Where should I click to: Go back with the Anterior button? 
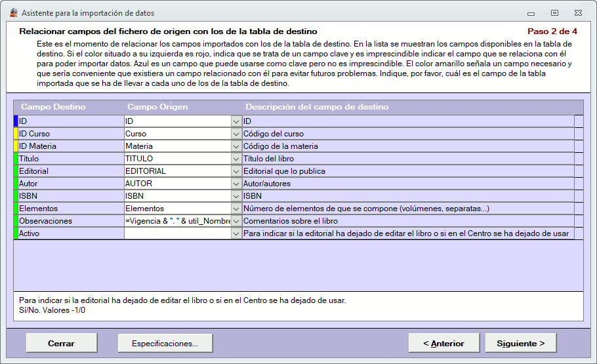[x=444, y=344]
